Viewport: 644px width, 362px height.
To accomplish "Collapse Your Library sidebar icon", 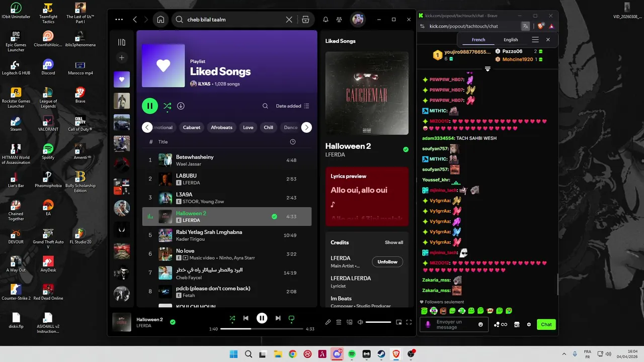I will pyautogui.click(x=121, y=42).
